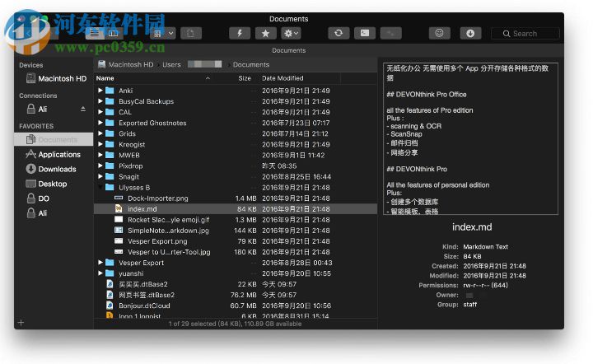Expand the Snagit folder
The image size is (607, 364).
tap(100, 176)
